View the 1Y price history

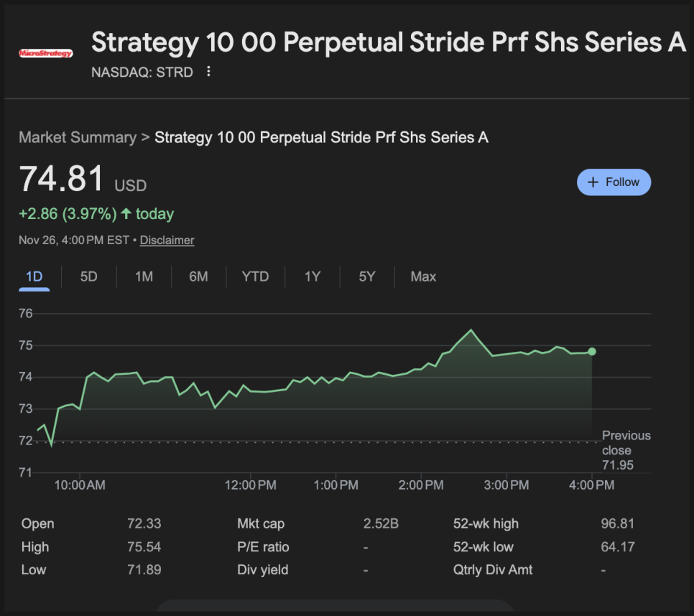click(312, 276)
